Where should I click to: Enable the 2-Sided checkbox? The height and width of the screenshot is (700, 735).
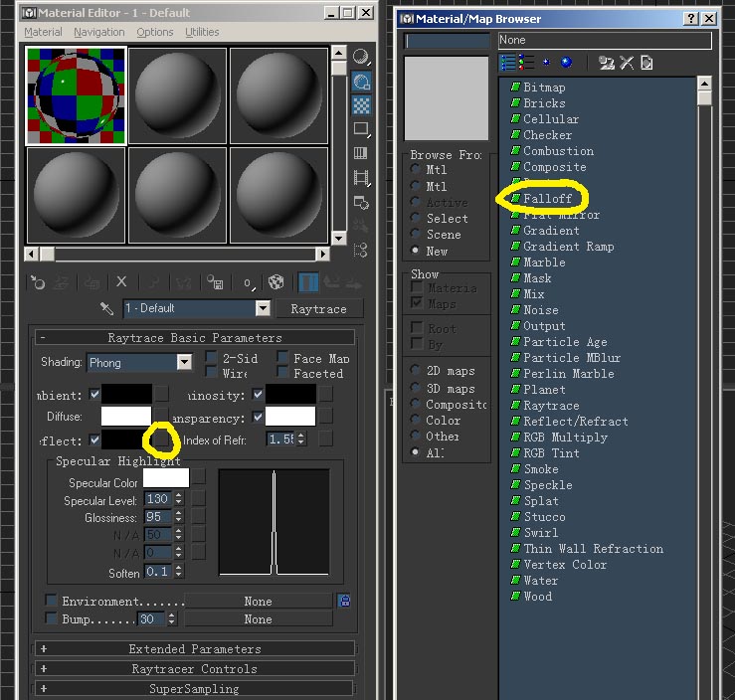point(212,358)
